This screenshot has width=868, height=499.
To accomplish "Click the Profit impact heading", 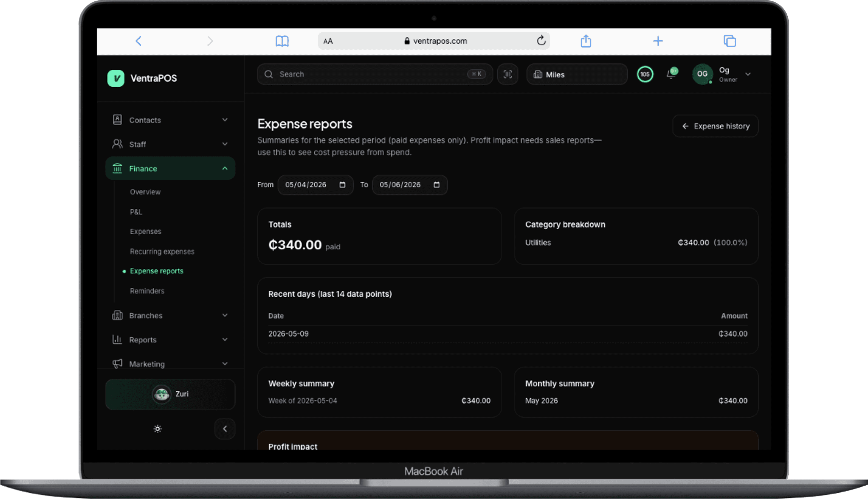I will [x=292, y=447].
